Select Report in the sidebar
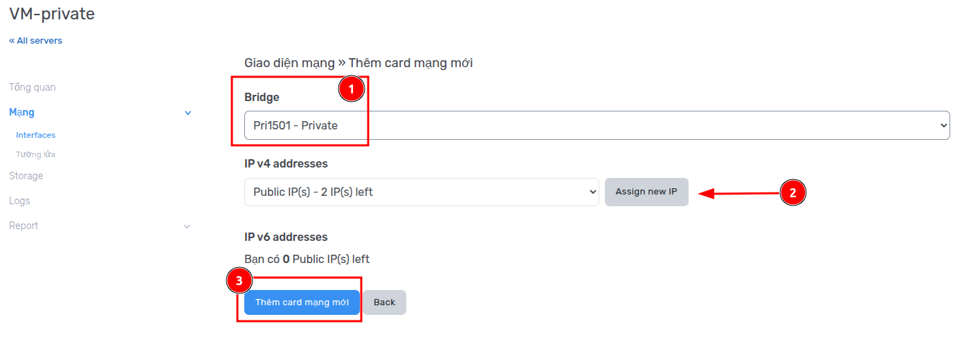 pos(24,226)
